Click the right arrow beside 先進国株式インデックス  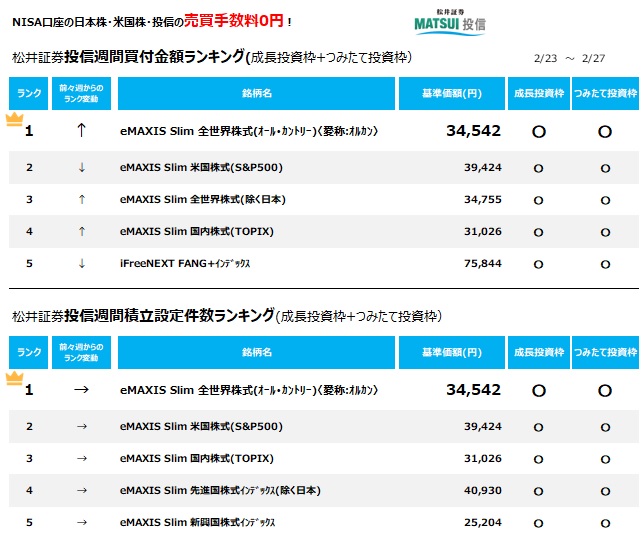[x=82, y=490]
